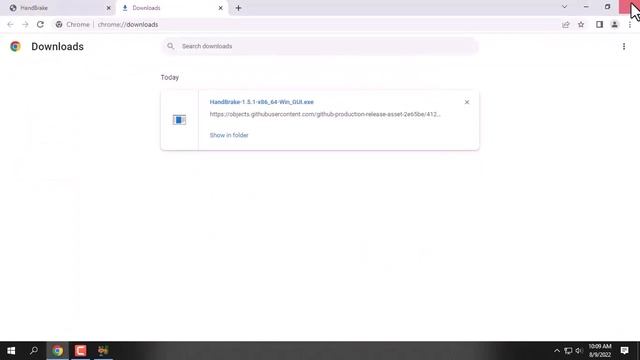Image resolution: width=640 pixels, height=360 pixels.
Task: Click the HandBrake exe file icon
Action: 179,120
